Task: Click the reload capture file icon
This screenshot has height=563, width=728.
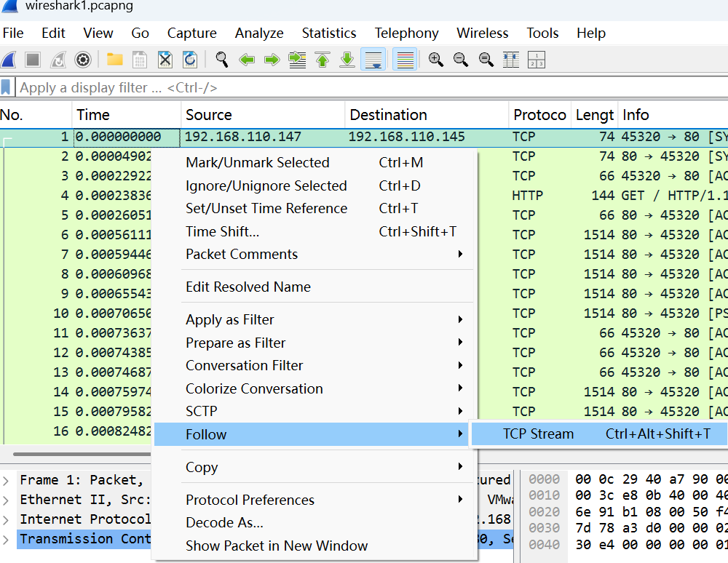Action: tap(189, 60)
